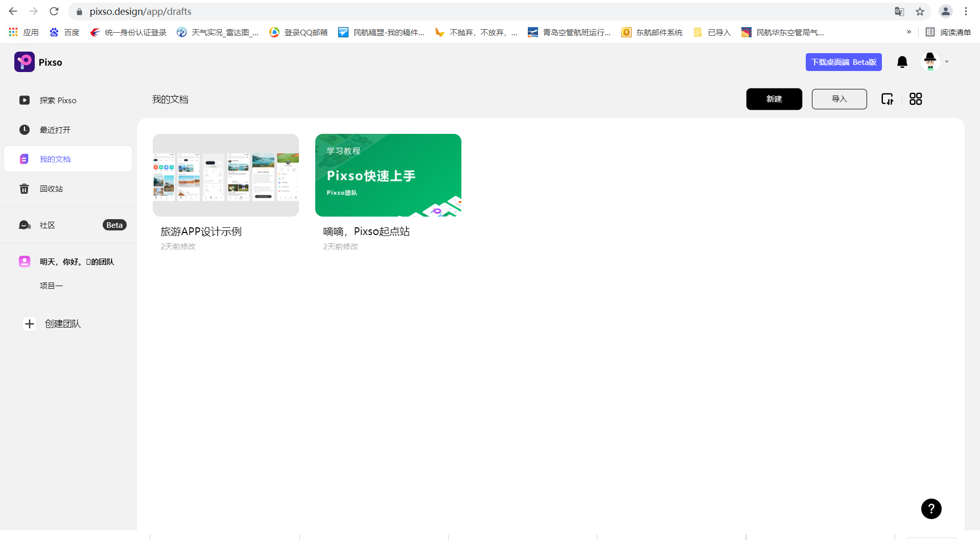Viewport: 980px width, 540px height.
Task: Click the Beta badge next to 社区
Action: [114, 225]
